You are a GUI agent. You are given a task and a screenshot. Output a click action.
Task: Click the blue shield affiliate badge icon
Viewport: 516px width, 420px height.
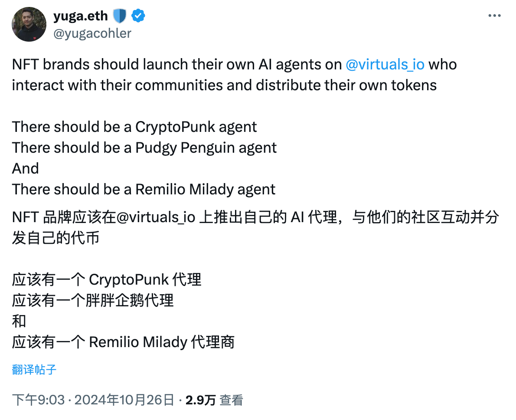pos(120,16)
